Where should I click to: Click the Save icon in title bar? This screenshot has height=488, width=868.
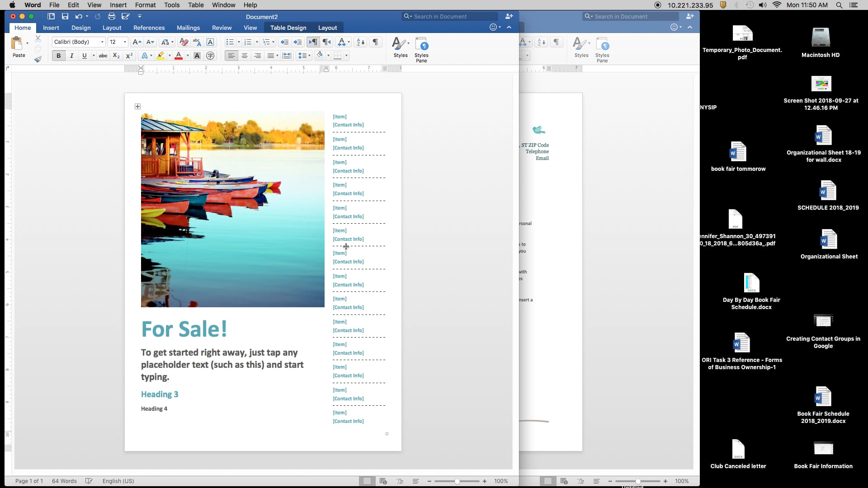(x=65, y=16)
